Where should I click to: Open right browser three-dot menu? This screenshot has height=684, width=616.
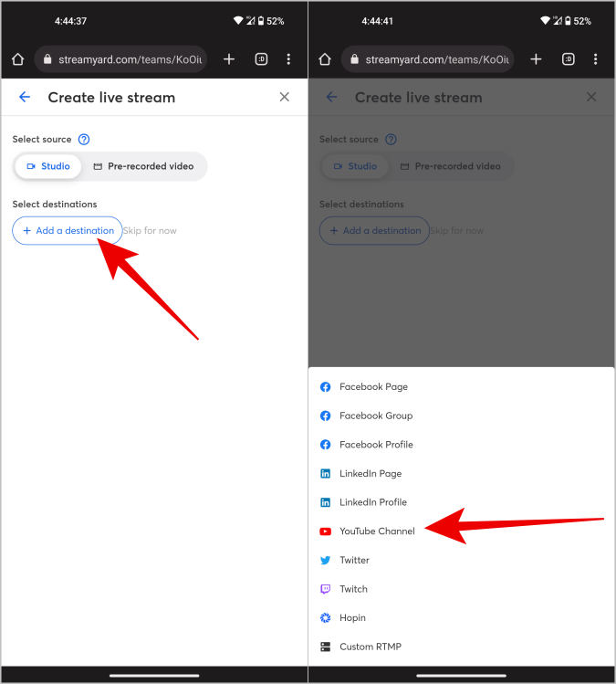596,58
